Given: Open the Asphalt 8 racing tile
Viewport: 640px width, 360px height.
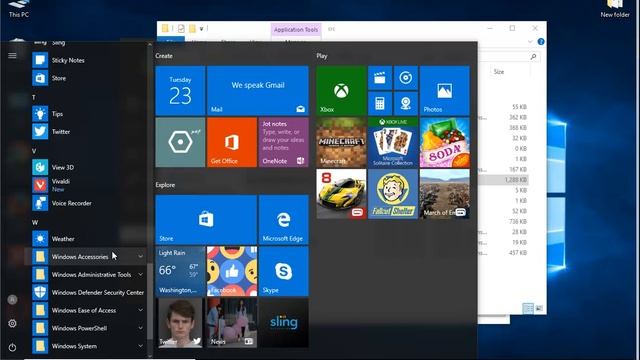Looking at the screenshot, I should click(341, 194).
